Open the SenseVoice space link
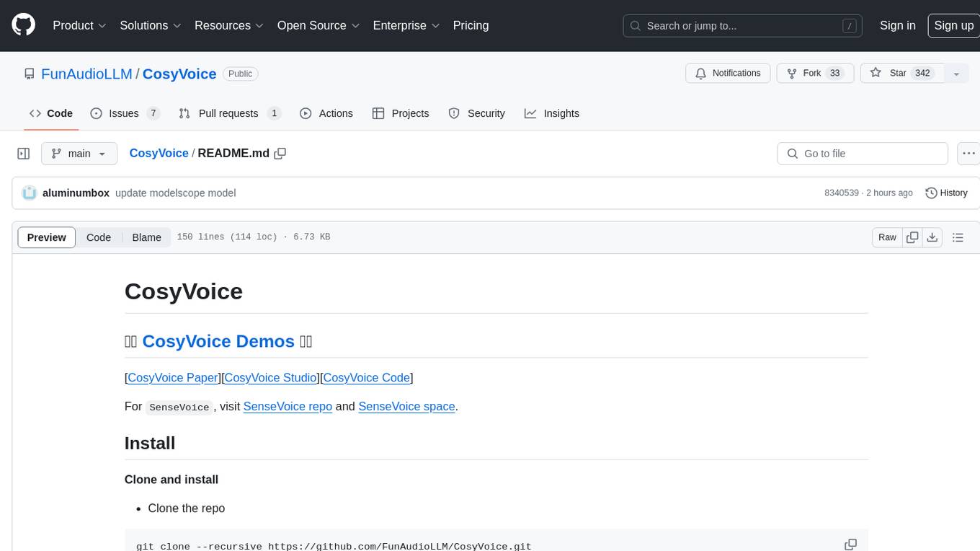 click(x=406, y=406)
